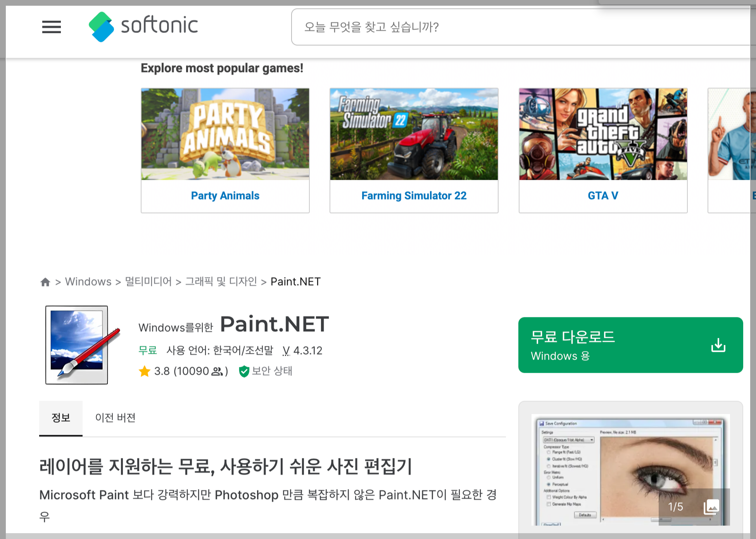This screenshot has width=756, height=539.
Task: Click the 3.8 rating value
Action: point(162,371)
